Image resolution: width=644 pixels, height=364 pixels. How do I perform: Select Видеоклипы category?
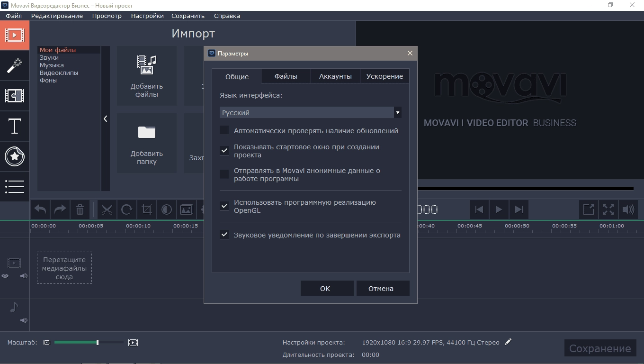69,73
